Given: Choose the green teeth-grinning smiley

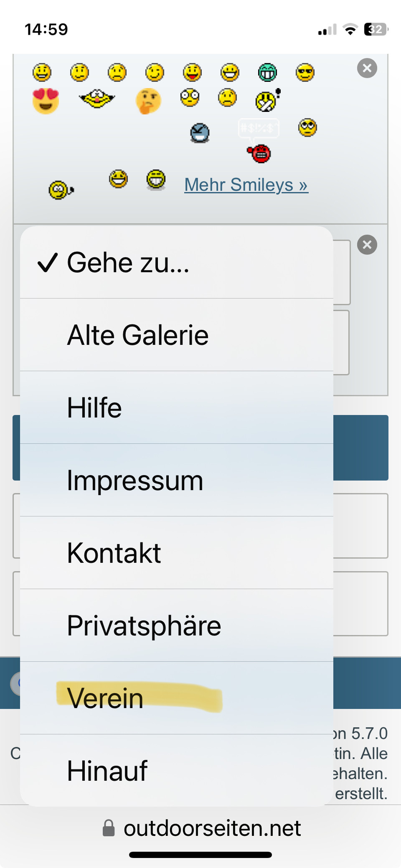Looking at the screenshot, I should tap(267, 73).
